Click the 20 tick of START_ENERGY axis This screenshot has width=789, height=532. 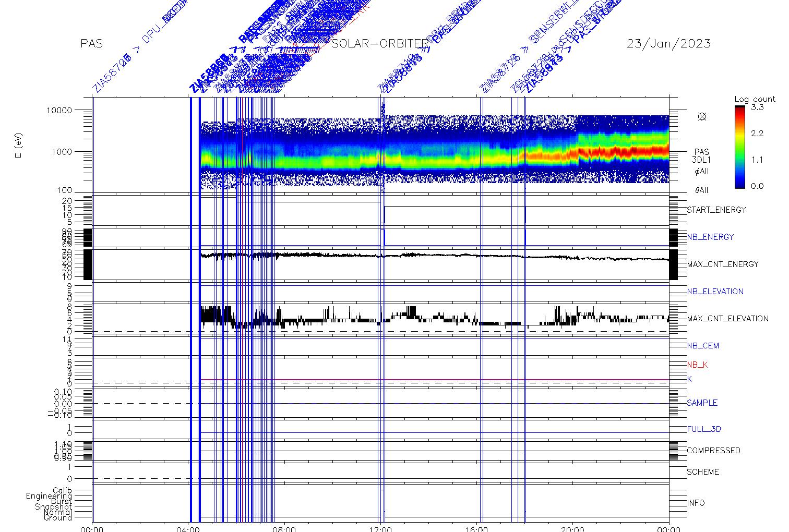pyautogui.click(x=67, y=200)
